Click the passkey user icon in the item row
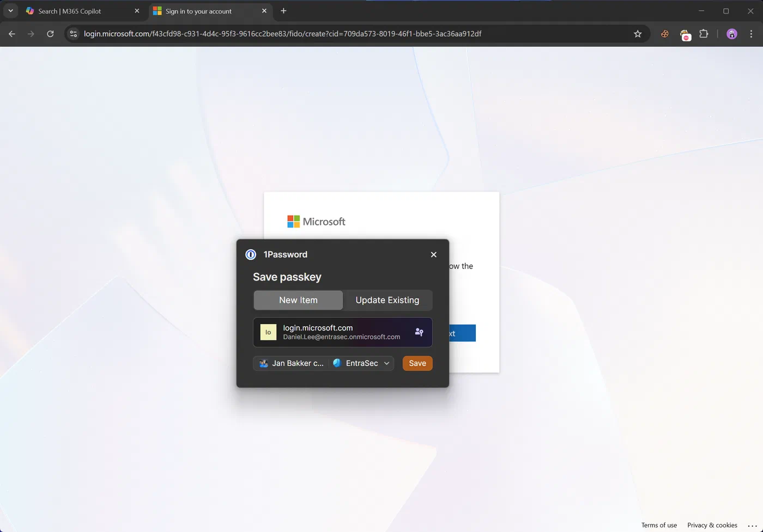The height and width of the screenshot is (532, 763). coord(419,332)
